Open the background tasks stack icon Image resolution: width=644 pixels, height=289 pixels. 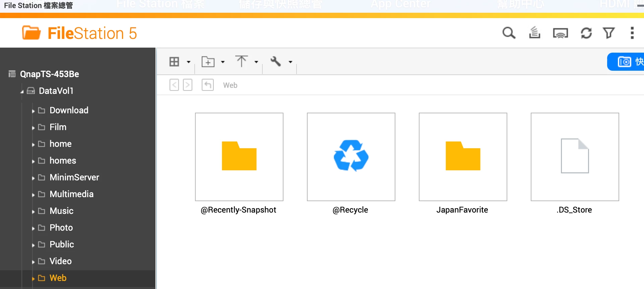[534, 33]
